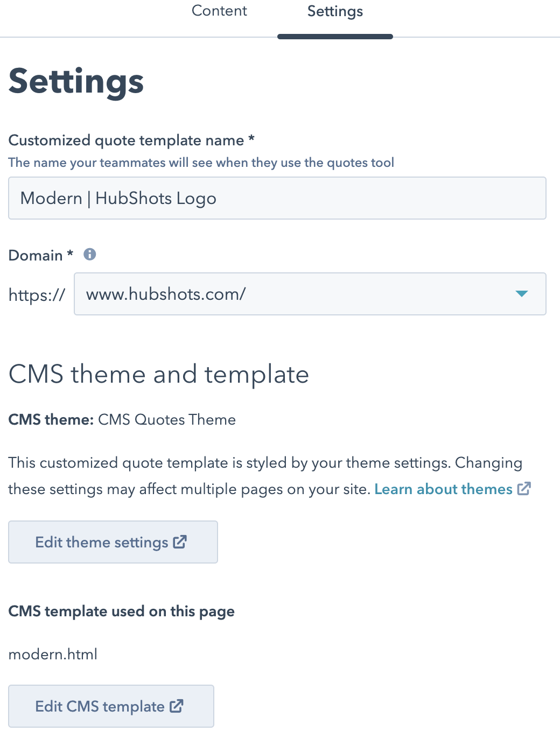The image size is (560, 746).
Task: Click external-link icon beside Learn about themes
Action: pyautogui.click(x=524, y=489)
